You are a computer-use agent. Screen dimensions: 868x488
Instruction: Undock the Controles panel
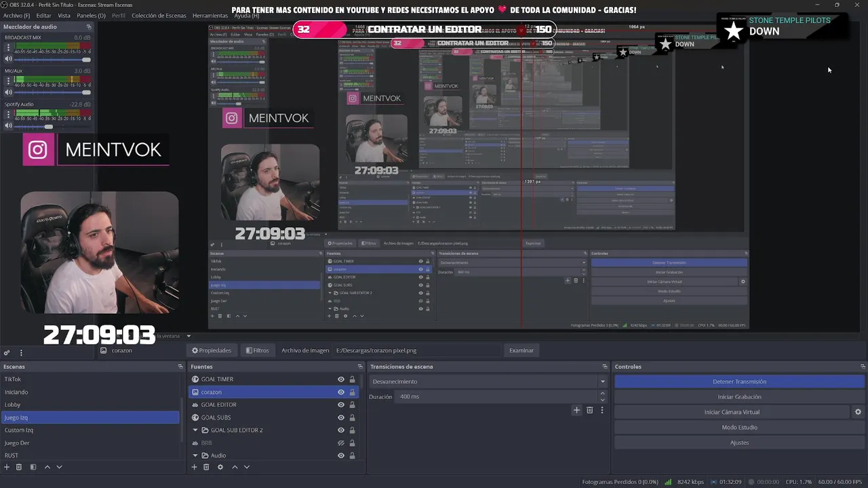coord(863,367)
